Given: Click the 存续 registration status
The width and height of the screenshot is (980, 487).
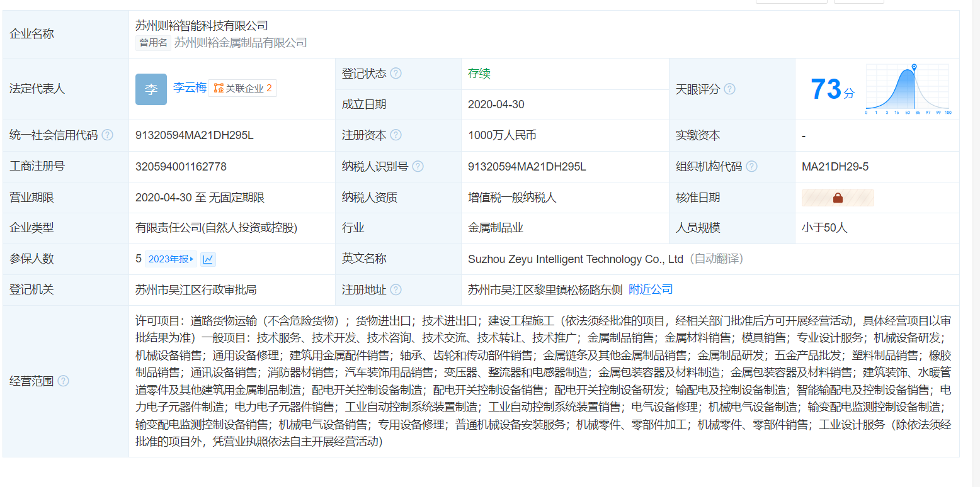Looking at the screenshot, I should pyautogui.click(x=479, y=74).
